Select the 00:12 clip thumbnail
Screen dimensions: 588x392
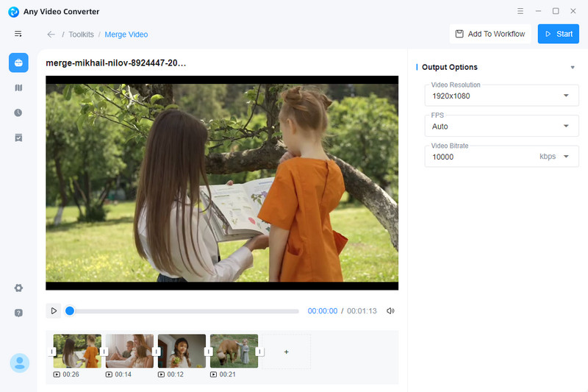[x=182, y=351]
